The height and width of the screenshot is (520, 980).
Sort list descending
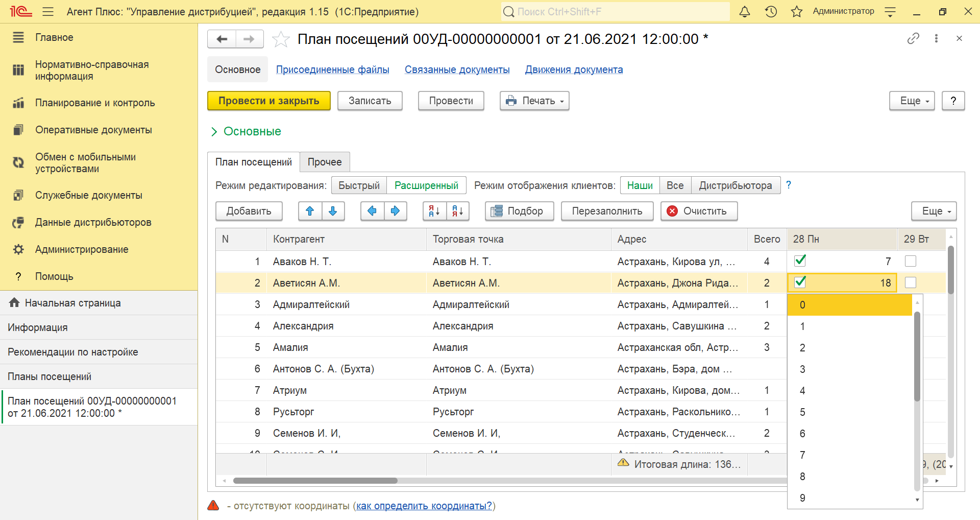pos(457,211)
